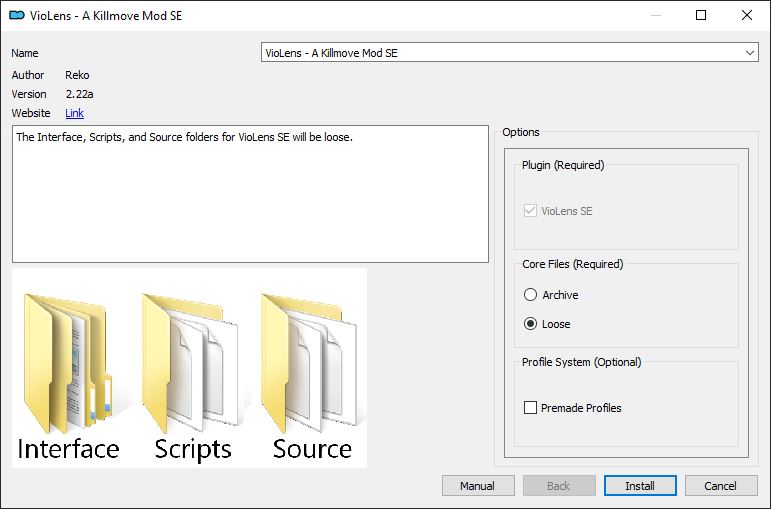Click the Profile System (Optional) label
The width and height of the screenshot is (771, 509).
pos(582,362)
